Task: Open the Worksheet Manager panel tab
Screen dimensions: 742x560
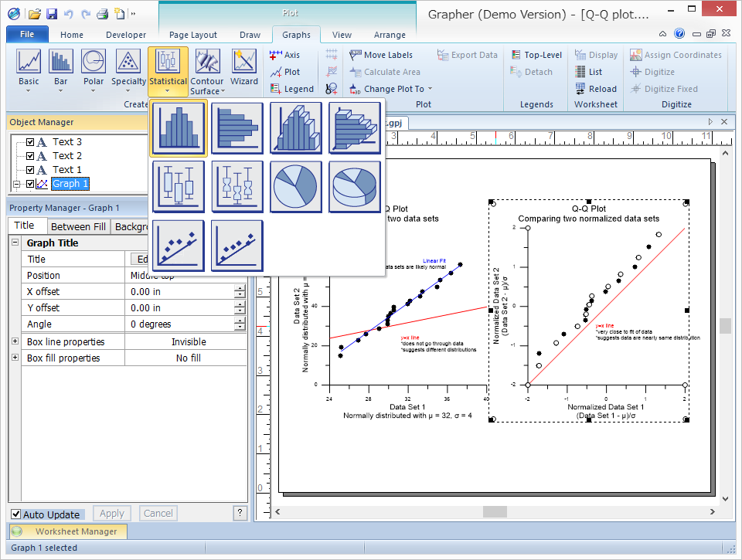Action: tap(76, 531)
